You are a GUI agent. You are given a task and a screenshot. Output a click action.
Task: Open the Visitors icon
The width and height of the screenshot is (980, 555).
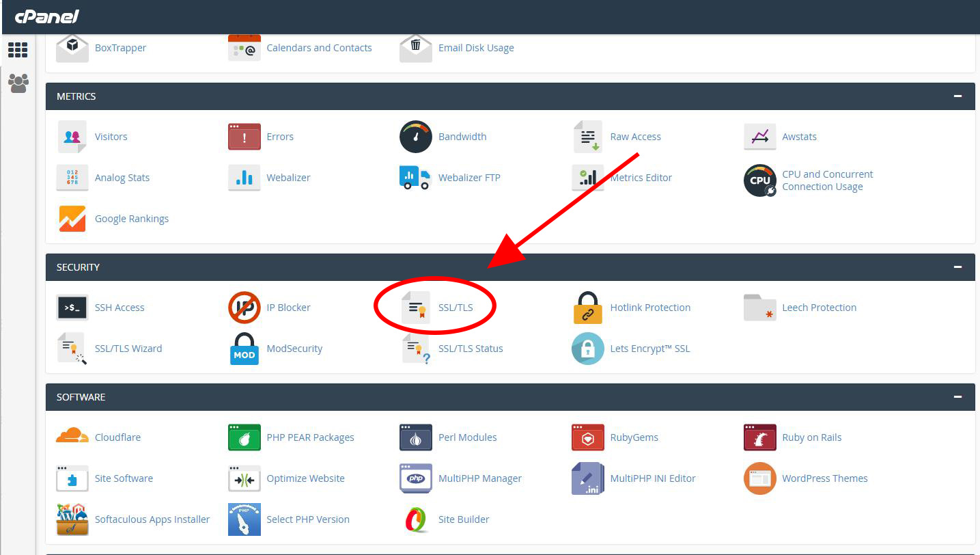72,137
